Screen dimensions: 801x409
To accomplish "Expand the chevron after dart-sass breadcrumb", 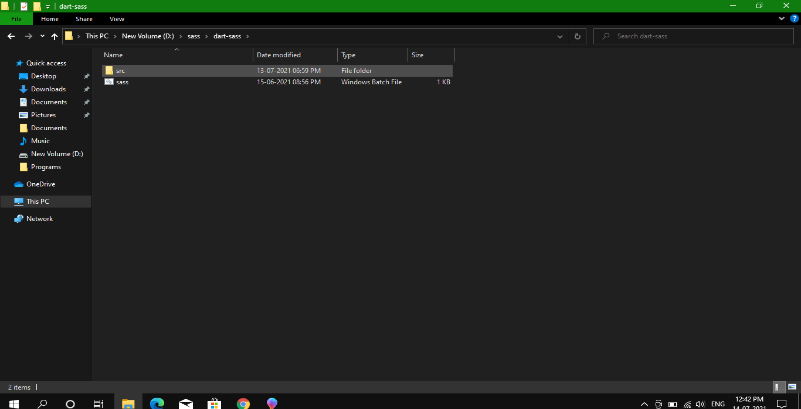I will 248,36.
